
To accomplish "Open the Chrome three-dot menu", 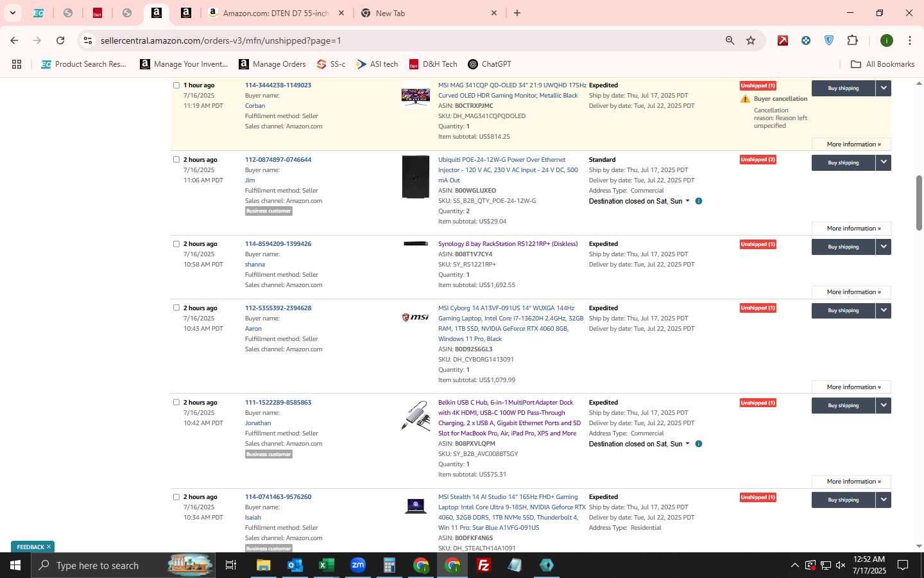I will [909, 40].
